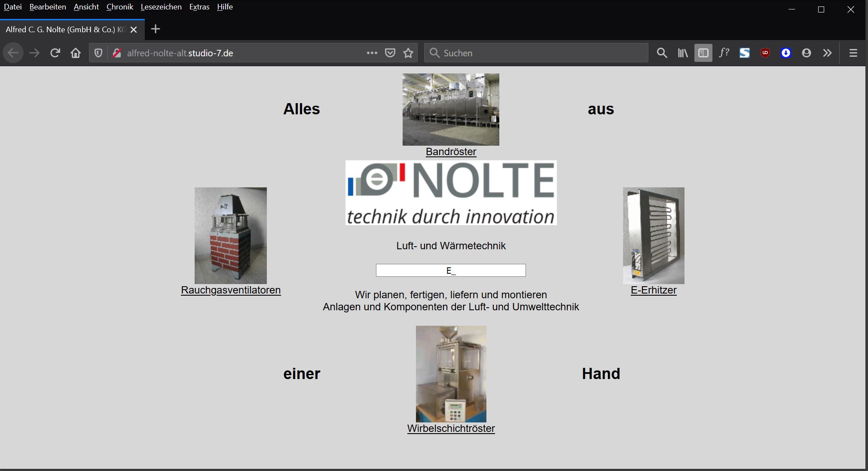Click the forward navigation arrow
The height and width of the screenshot is (471, 868).
(x=34, y=53)
